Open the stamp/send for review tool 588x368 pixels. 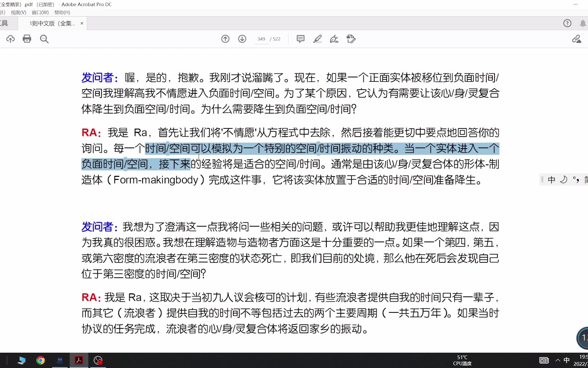351,39
